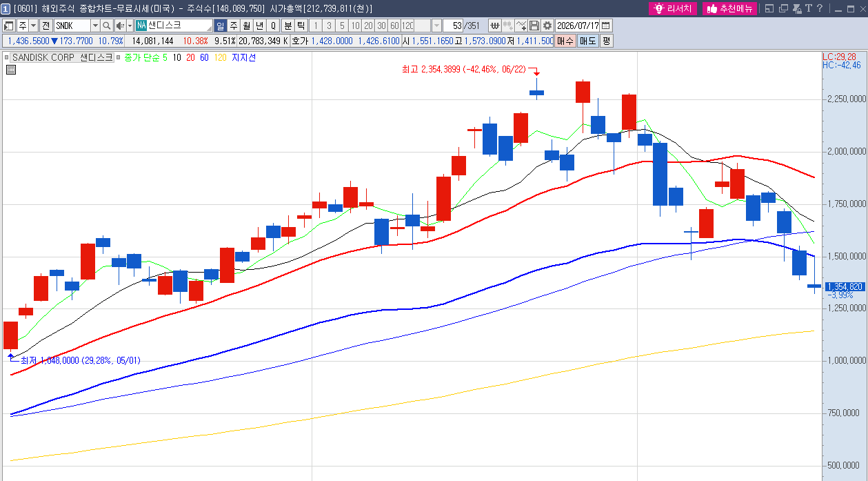Image resolution: width=868 pixels, height=481 pixels.
Task: Click the 매도 sell button
Action: pos(588,41)
